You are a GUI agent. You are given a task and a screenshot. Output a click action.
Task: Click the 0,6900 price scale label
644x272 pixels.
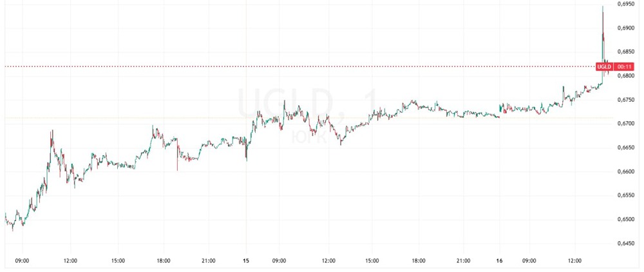pyautogui.click(x=626, y=28)
